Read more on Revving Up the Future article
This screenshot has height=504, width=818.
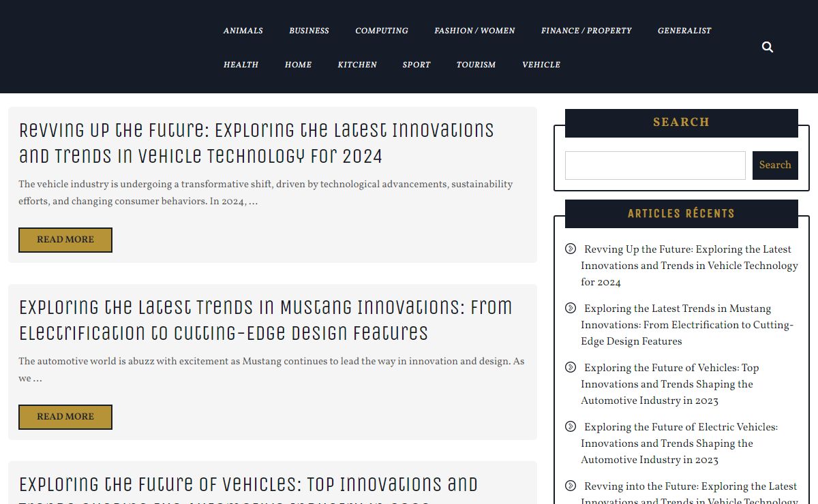point(65,240)
